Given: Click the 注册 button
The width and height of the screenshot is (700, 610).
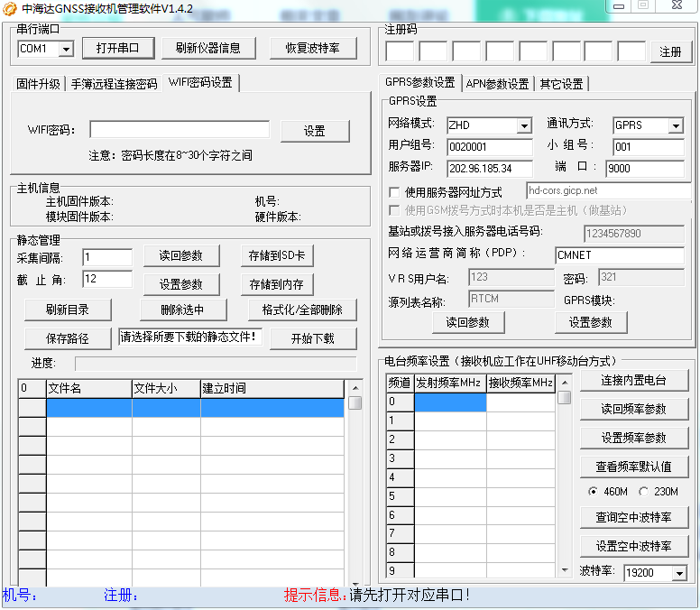Looking at the screenshot, I should tap(670, 51).
